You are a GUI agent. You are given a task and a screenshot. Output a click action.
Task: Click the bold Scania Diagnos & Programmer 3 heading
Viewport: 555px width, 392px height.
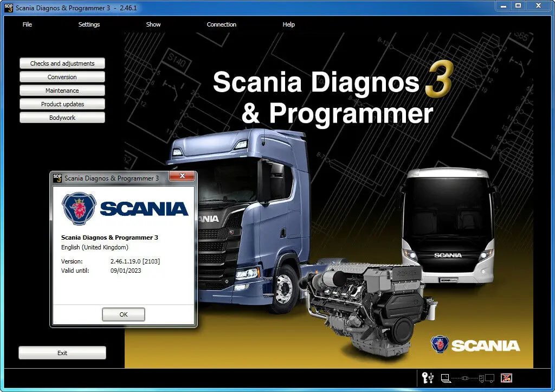click(x=109, y=237)
